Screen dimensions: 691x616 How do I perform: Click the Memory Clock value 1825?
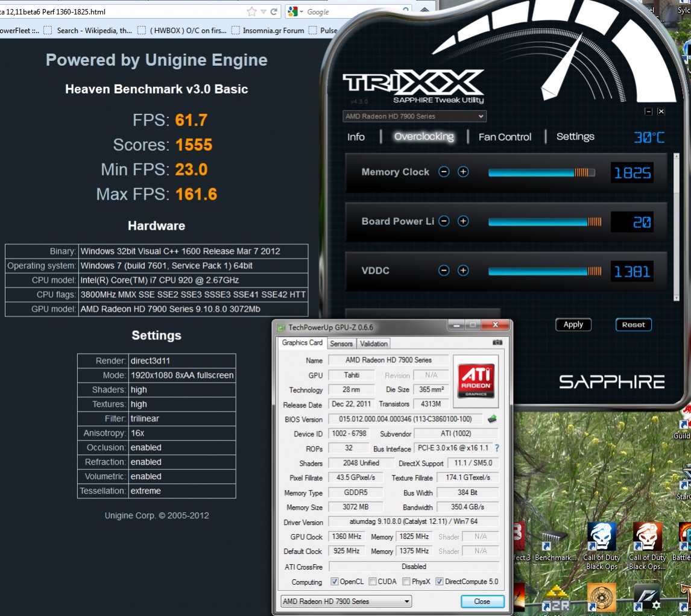(x=632, y=173)
